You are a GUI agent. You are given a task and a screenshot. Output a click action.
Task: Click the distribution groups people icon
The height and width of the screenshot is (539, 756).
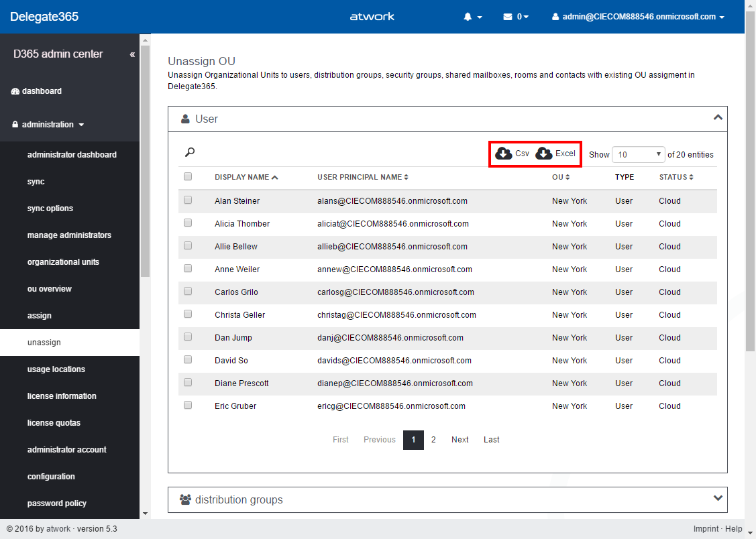point(186,499)
